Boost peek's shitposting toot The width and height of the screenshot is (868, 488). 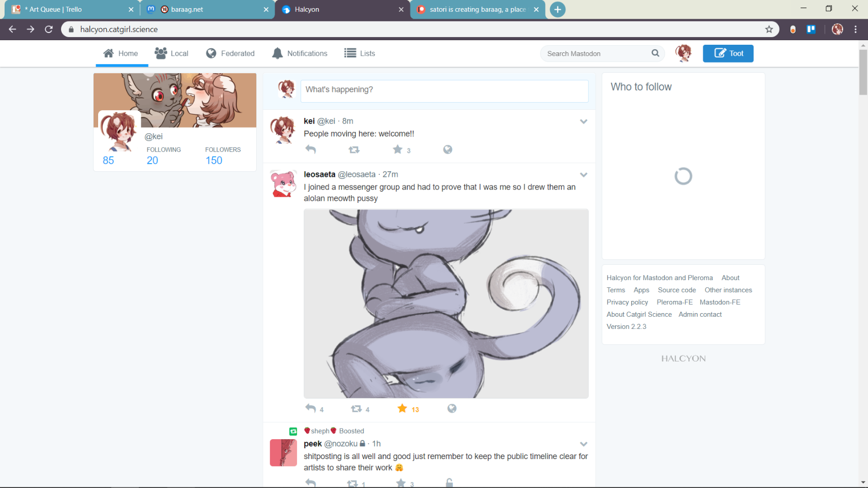352,483
